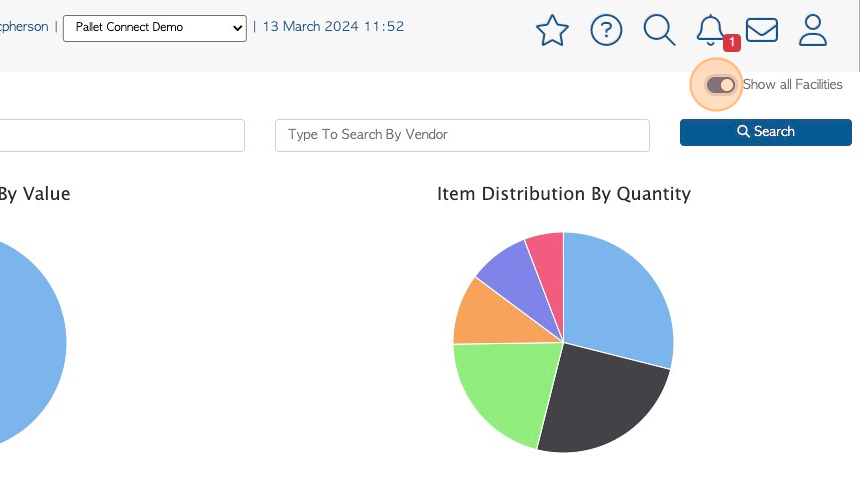Click the By Value pie chart
Screen dimensions: 860x480
tap(27, 343)
